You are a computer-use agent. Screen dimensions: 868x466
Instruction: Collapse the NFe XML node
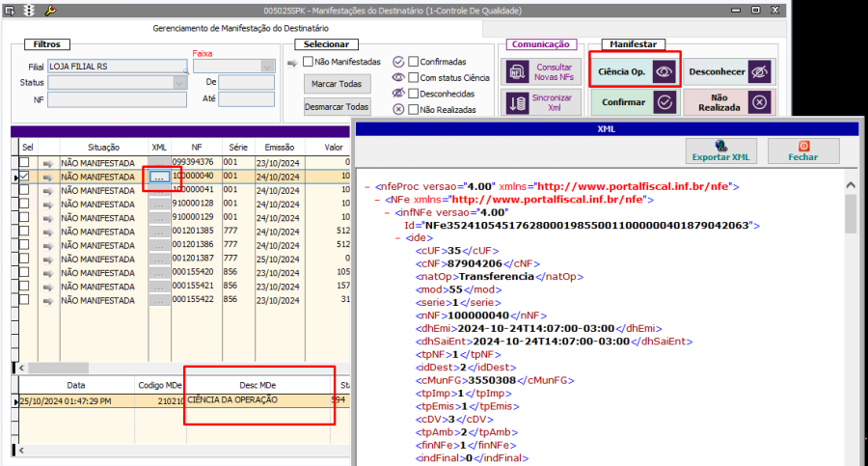point(377,200)
